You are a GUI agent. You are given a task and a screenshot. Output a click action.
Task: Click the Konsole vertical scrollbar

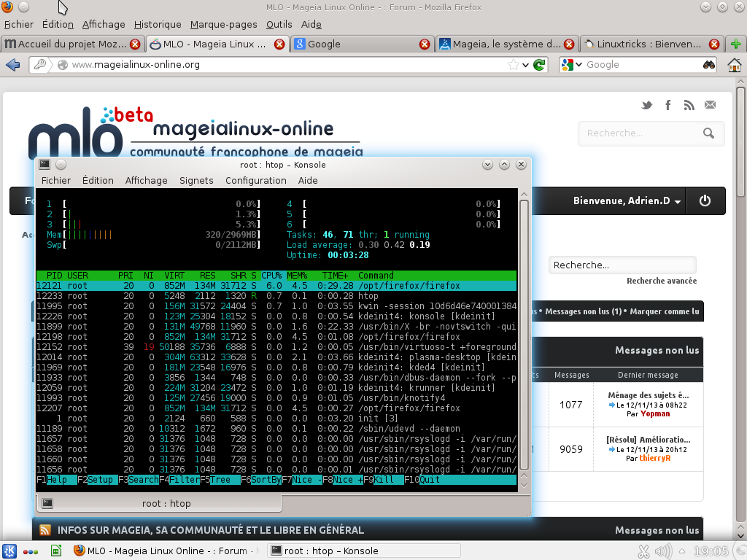[524, 334]
